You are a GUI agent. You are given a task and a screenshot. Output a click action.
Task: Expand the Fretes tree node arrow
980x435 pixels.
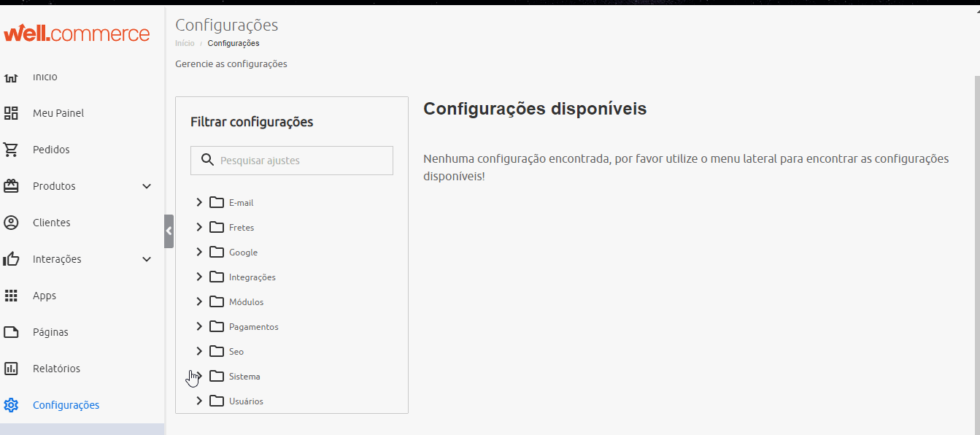coord(199,227)
